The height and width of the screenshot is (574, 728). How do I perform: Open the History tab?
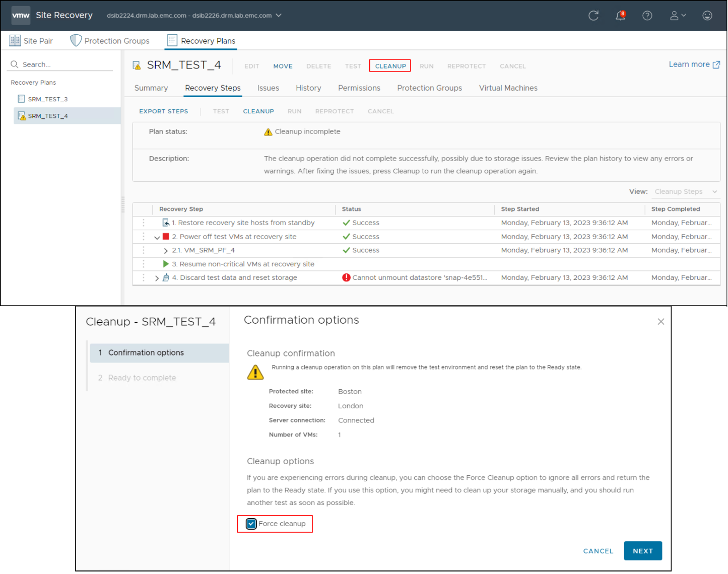[x=308, y=88]
